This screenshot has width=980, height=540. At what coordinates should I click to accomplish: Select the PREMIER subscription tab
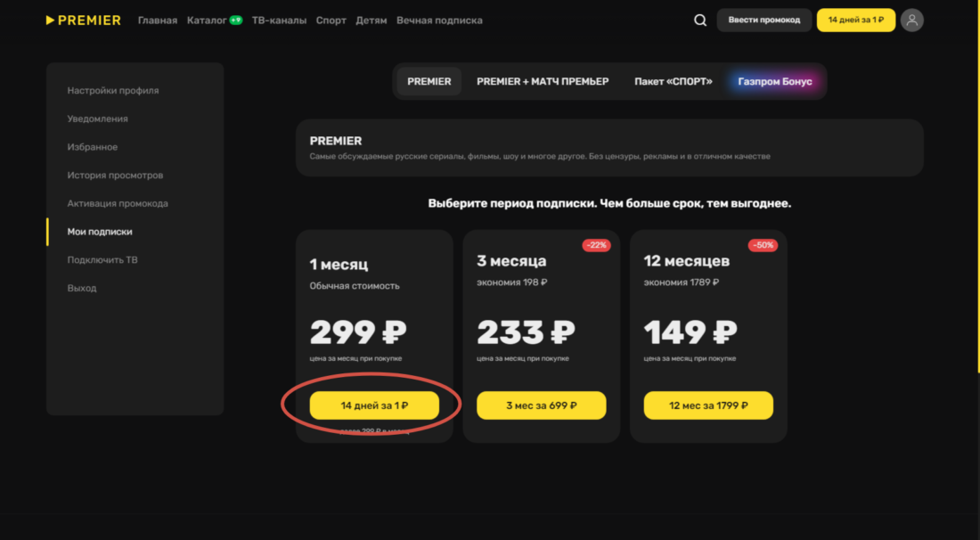pos(429,81)
